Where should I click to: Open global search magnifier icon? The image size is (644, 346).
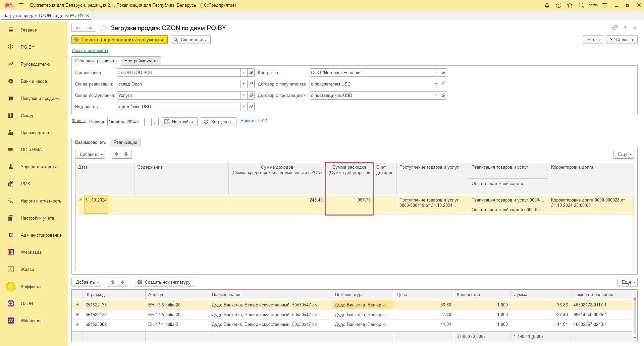point(581,5)
